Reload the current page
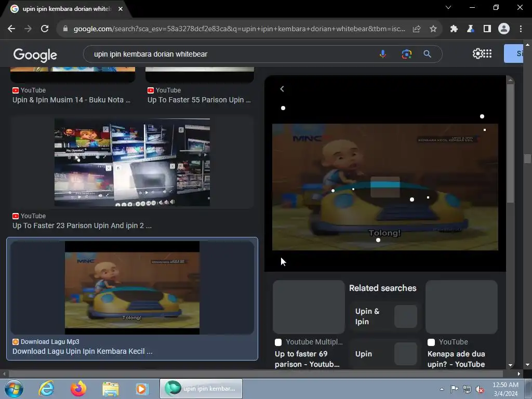 [45, 29]
